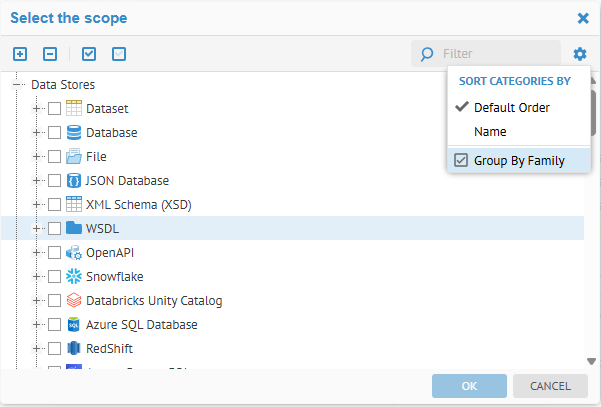This screenshot has width=601, height=407.
Task: Select Default Order sort option
Action: (x=511, y=108)
